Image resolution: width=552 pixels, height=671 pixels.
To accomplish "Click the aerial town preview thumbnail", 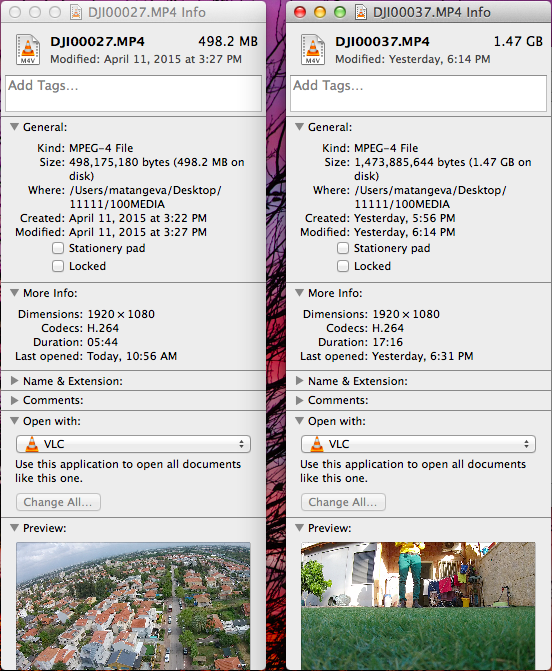I will click(x=133, y=606).
